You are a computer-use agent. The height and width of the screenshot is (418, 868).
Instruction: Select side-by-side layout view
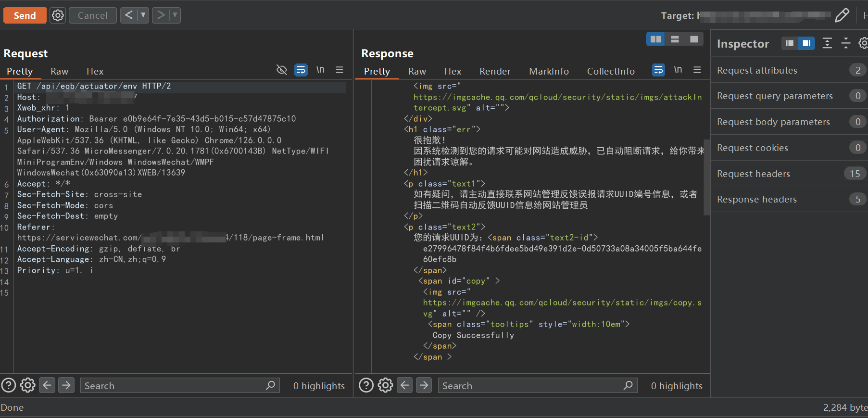click(655, 39)
